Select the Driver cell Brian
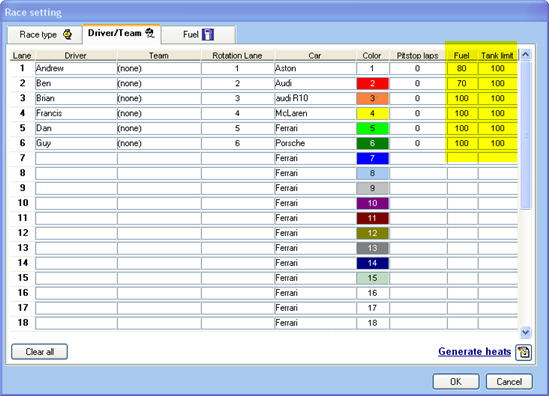Viewport: 549px width, 396px height. click(76, 98)
